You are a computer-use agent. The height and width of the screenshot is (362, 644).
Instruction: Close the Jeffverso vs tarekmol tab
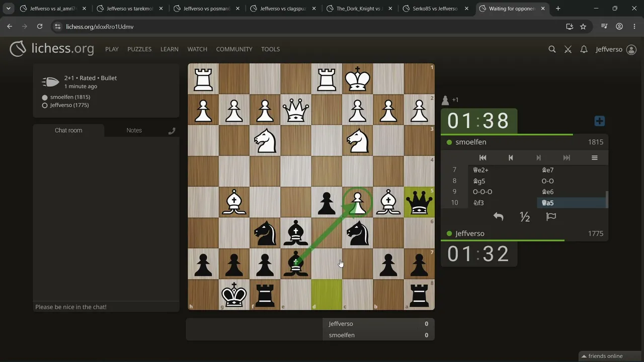coord(160,9)
